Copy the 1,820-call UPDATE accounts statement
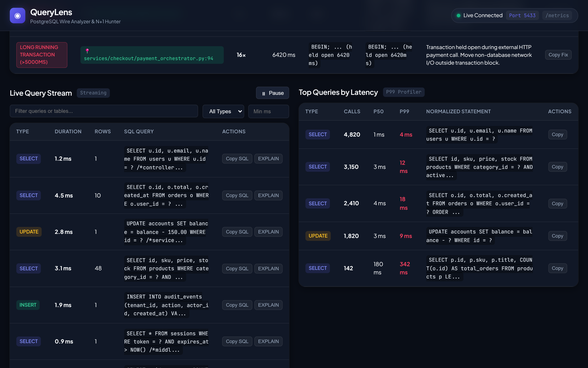This screenshot has height=368, width=588. [x=557, y=236]
